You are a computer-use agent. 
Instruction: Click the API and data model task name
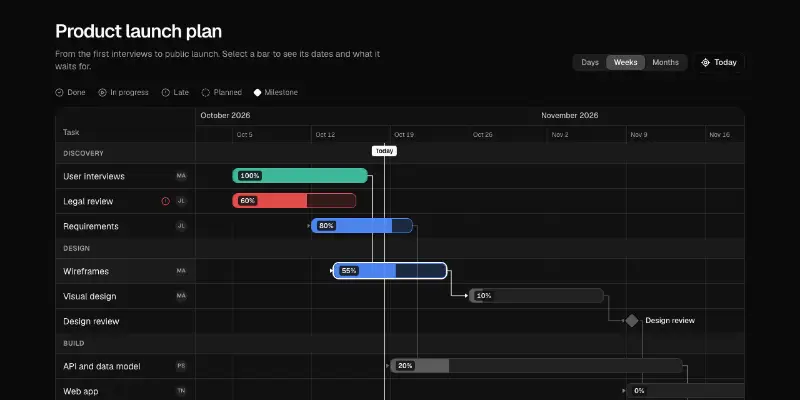[102, 366]
